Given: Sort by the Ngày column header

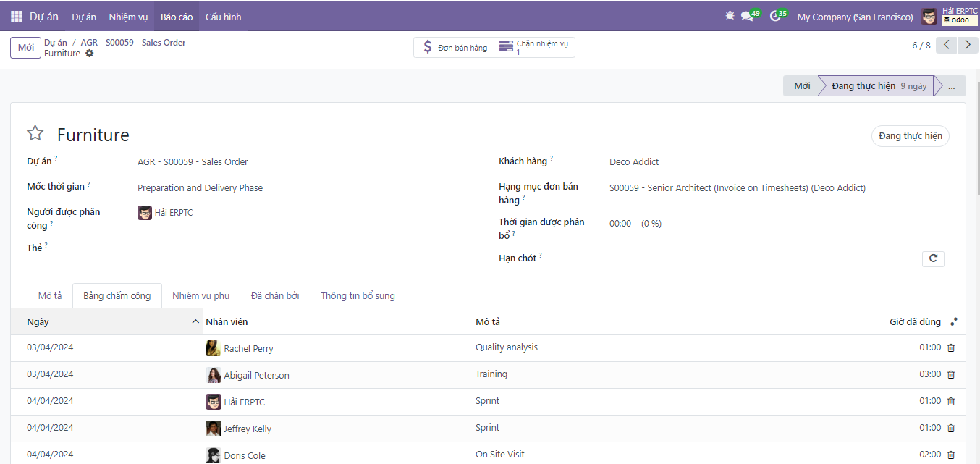Looking at the screenshot, I should click(x=38, y=322).
